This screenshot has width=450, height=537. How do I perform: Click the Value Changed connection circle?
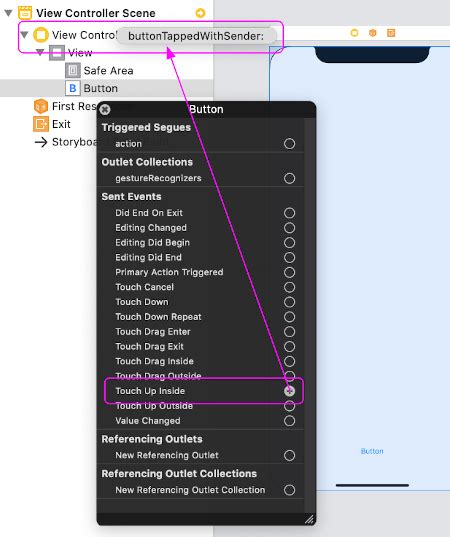[289, 421]
